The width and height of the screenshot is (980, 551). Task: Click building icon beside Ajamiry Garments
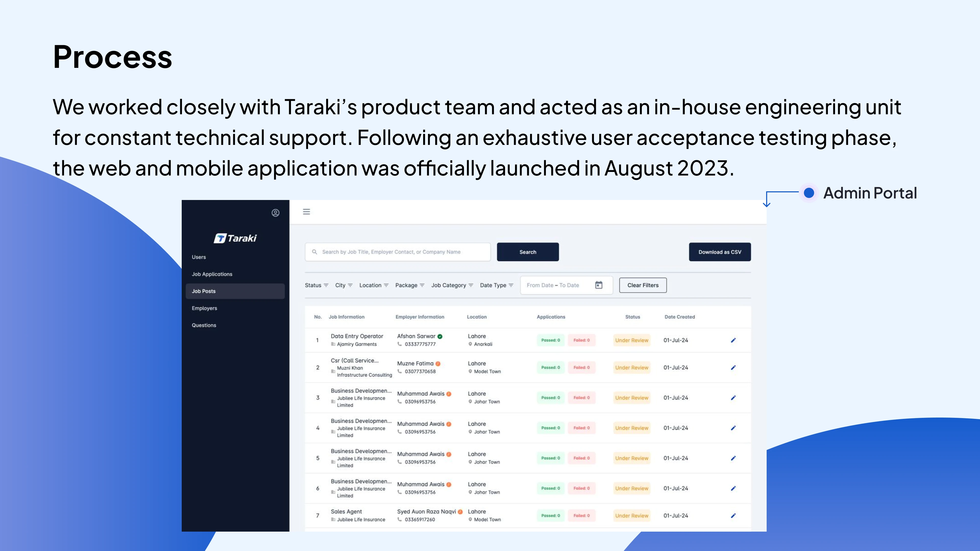tap(333, 344)
